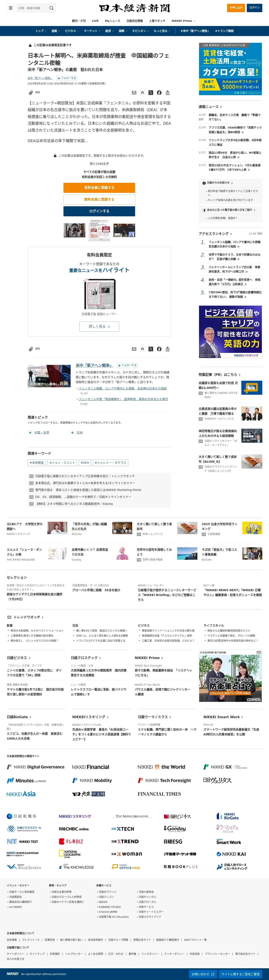Open Myニュース in the top menu
Image resolution: width=269 pixels, height=980 pixels.
click(113, 21)
